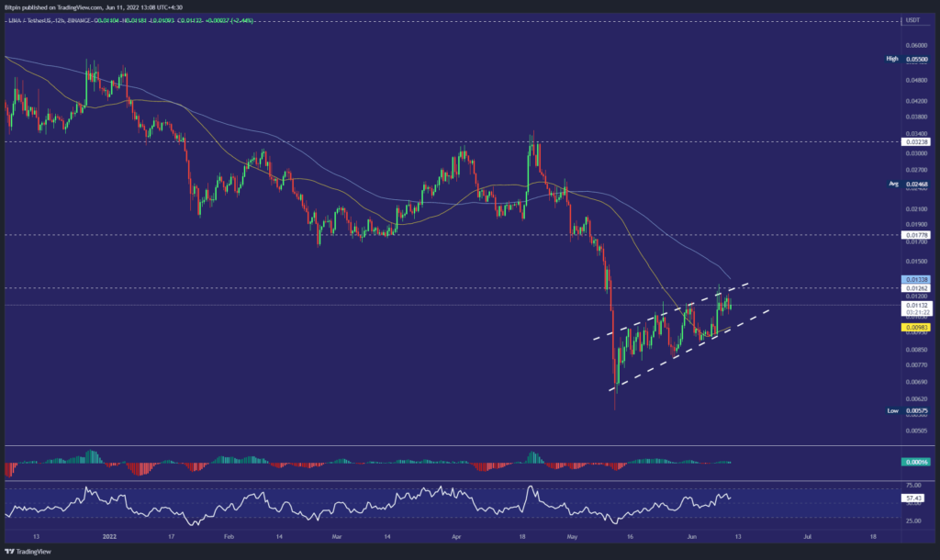
Task: Select the 0.01262 horizontal level label
Action: coord(918,288)
